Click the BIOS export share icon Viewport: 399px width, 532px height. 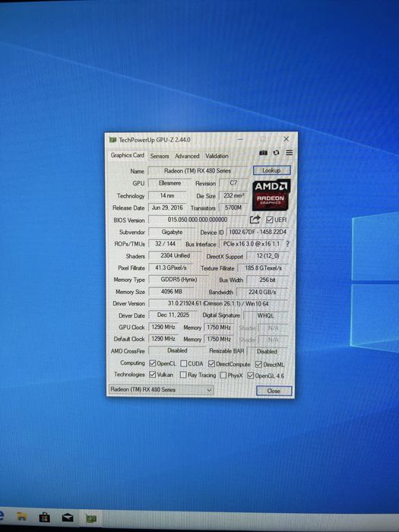[x=255, y=220]
